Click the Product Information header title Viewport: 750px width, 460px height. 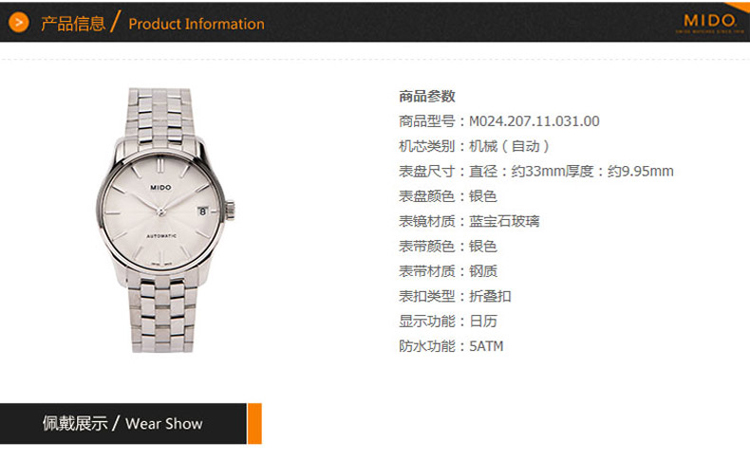[196, 23]
